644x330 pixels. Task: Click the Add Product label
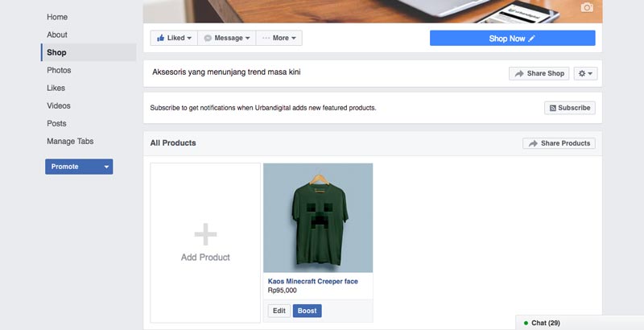point(205,258)
